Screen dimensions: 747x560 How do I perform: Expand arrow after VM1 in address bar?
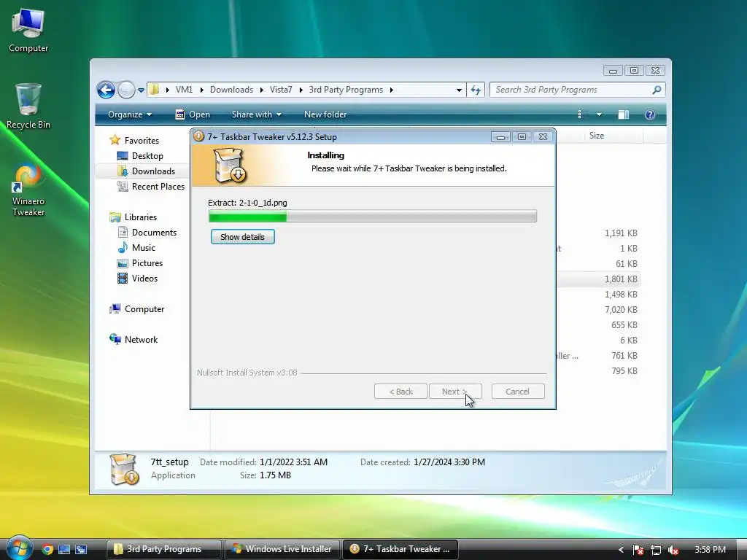(201, 90)
